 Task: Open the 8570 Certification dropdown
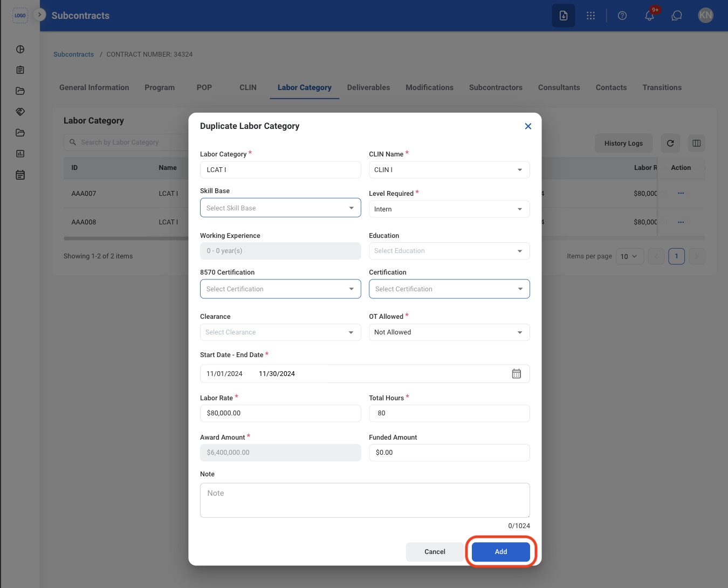[280, 289]
